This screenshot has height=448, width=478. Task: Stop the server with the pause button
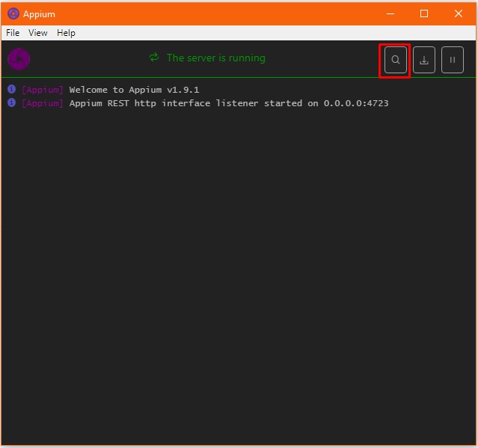coord(453,60)
